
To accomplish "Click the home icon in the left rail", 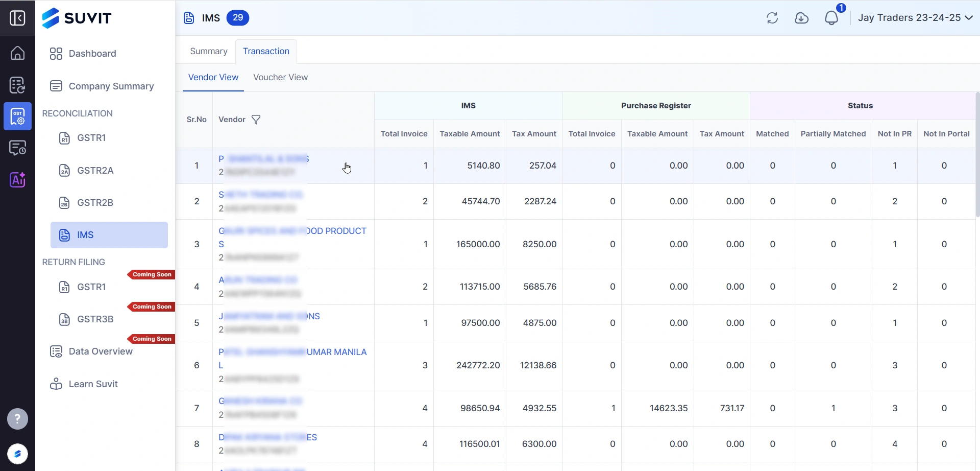I will coord(17,53).
